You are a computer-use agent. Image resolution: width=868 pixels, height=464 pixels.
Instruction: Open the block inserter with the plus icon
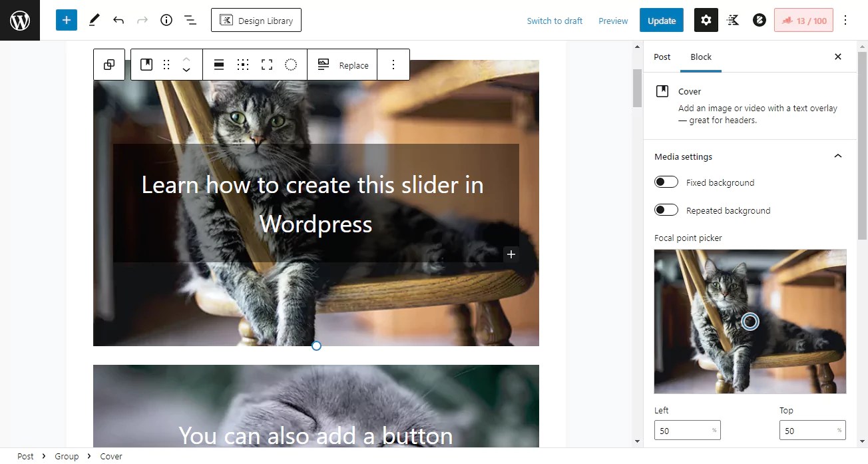coord(66,20)
